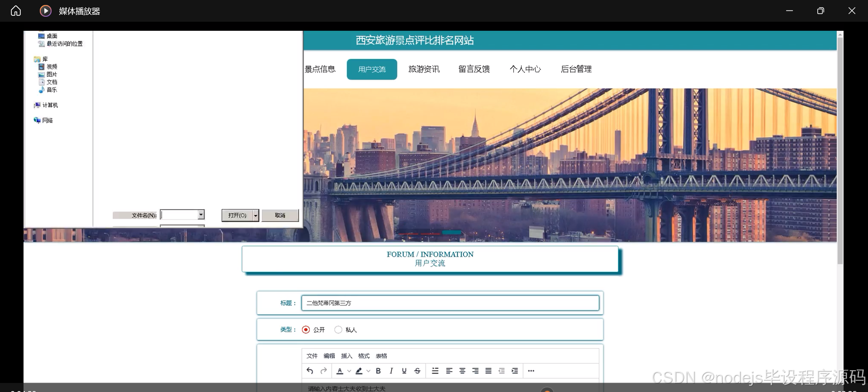This screenshot has height=392, width=868.
Task: Click the site title 西安旅游景点评比排名网站
Action: pyautogui.click(x=414, y=41)
